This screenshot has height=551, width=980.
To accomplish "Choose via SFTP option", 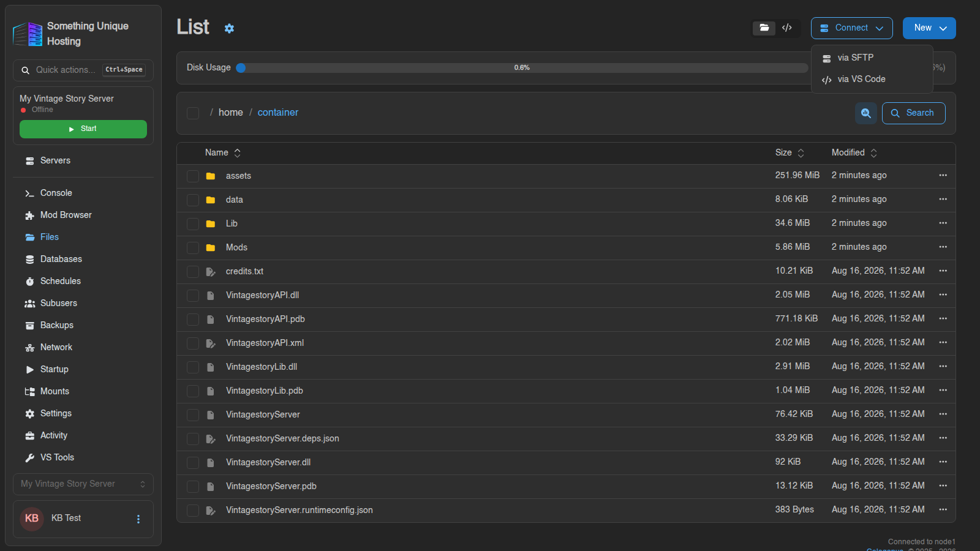I will pyautogui.click(x=872, y=58).
